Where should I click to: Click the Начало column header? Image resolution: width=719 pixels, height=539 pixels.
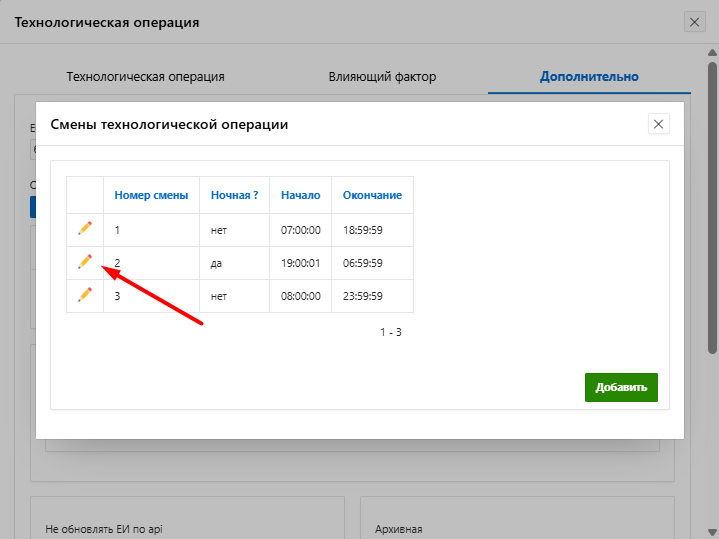[x=300, y=195]
